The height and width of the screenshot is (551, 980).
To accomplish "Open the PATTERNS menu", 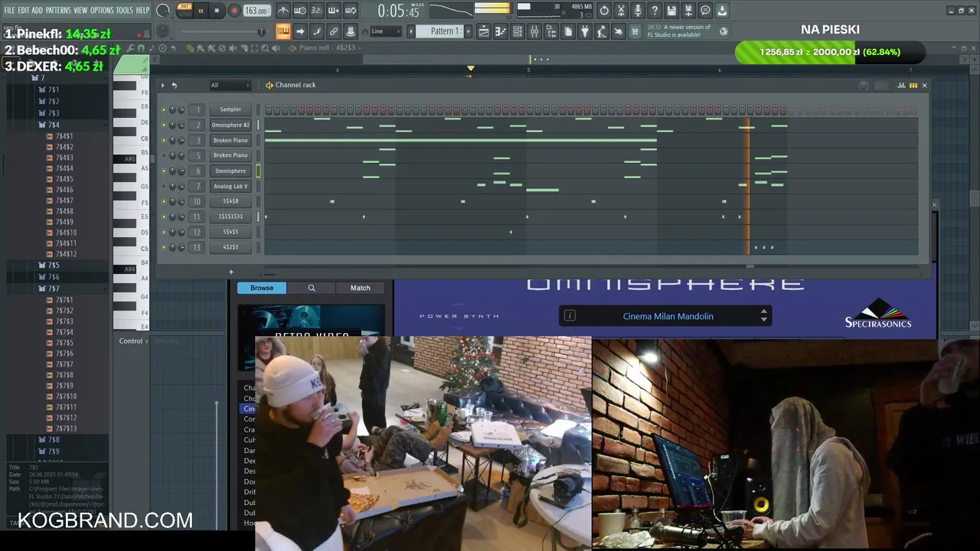I will click(x=58, y=10).
